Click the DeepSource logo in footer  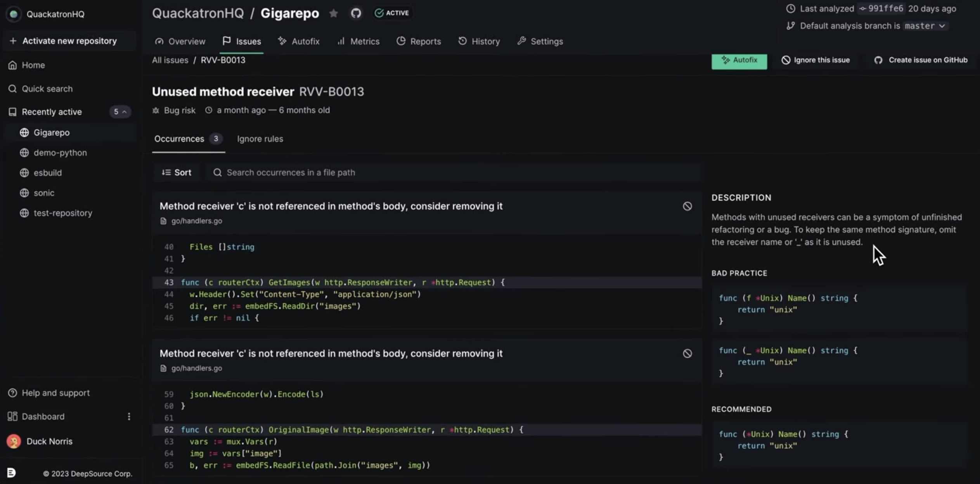coord(11,473)
